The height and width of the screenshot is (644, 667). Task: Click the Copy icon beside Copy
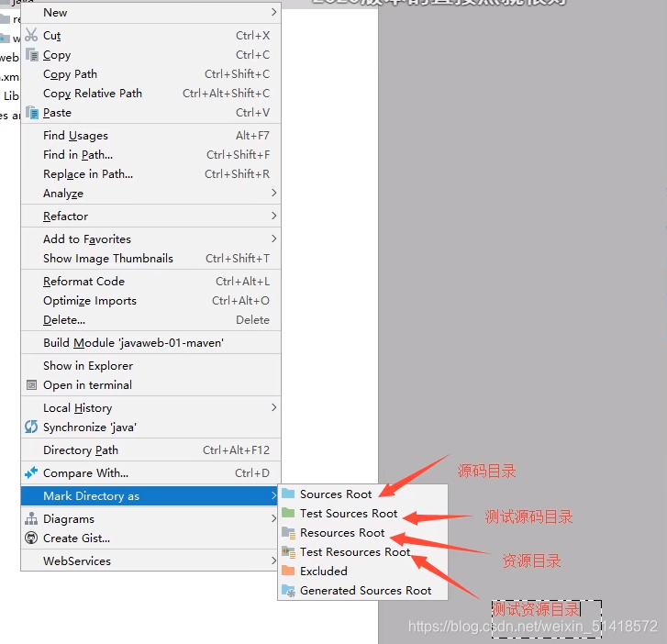32,54
